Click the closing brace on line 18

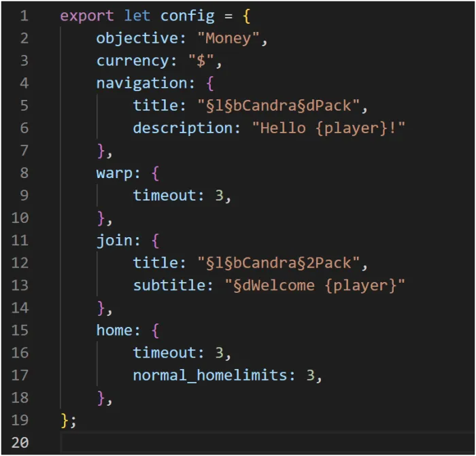click(101, 398)
